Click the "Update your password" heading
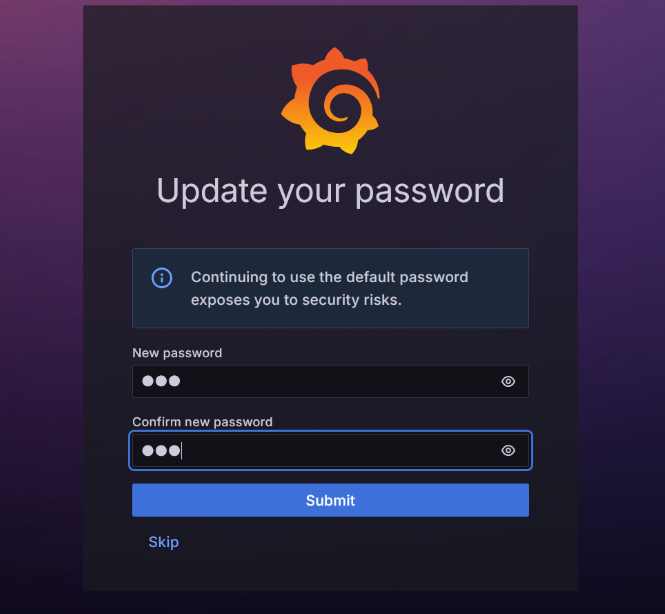Image resolution: width=665 pixels, height=614 pixels. [x=330, y=191]
